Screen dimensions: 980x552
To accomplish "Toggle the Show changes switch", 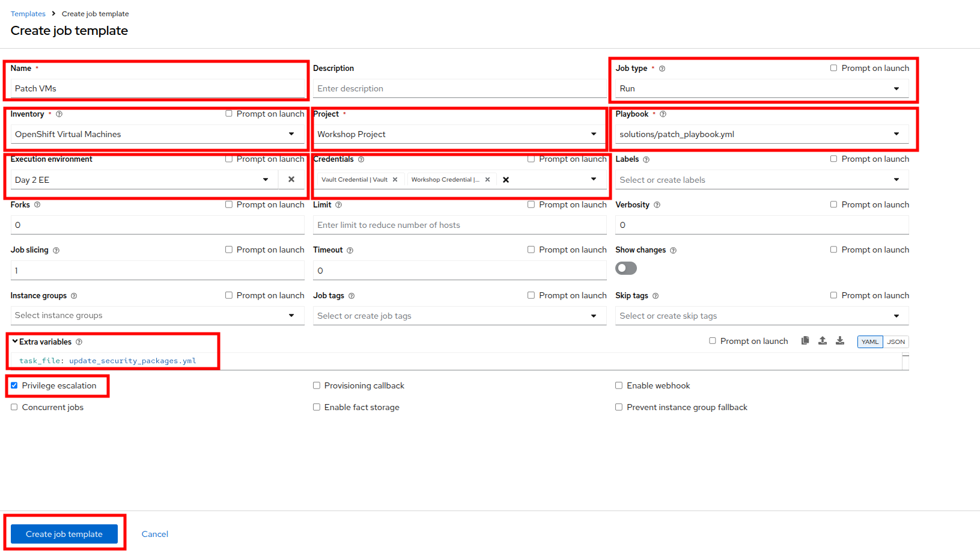I will (x=625, y=268).
